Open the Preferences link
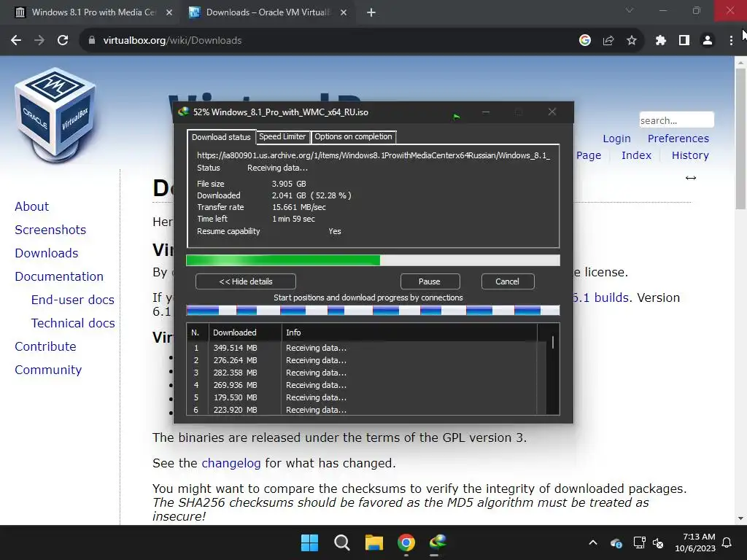The height and width of the screenshot is (560, 747). click(678, 139)
